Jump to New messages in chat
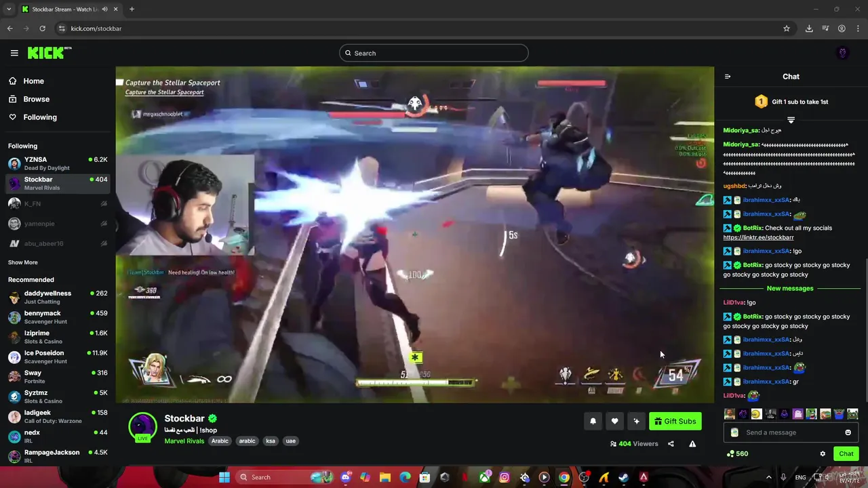The image size is (868, 488). (x=790, y=289)
